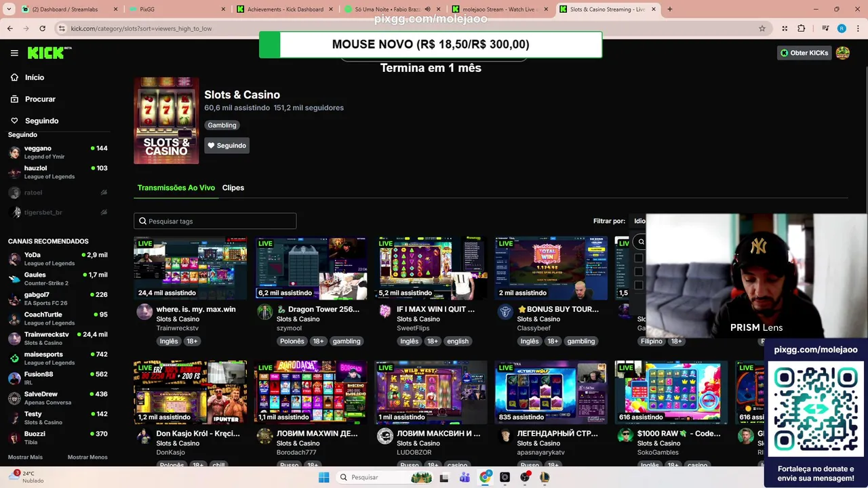Click the Polonês tag under szymool
Screen dimensions: 868x488
[x=292, y=342]
